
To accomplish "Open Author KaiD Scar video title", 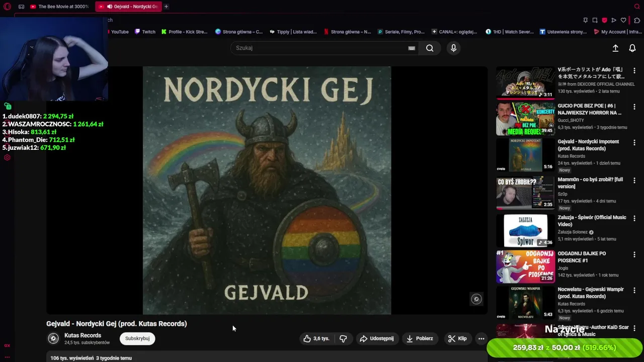I will click(593, 330).
